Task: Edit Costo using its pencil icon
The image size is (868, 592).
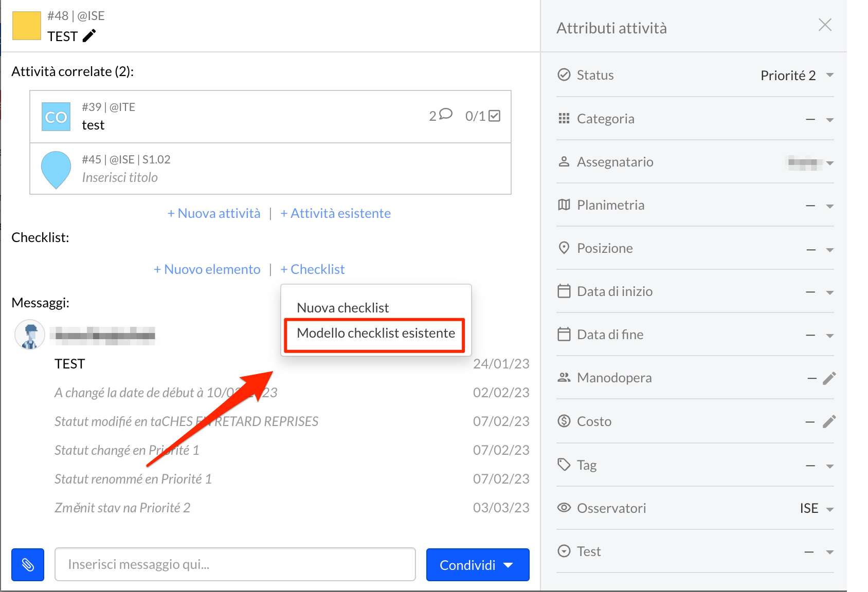Action: (828, 421)
